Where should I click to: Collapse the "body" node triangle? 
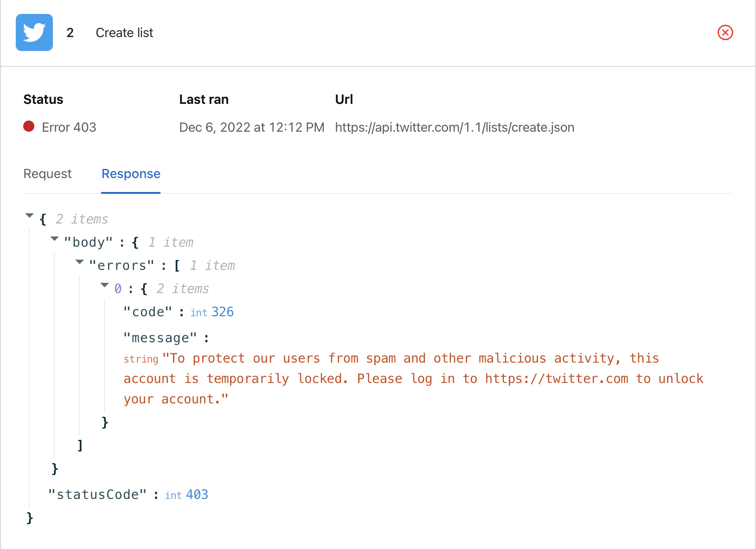point(55,239)
